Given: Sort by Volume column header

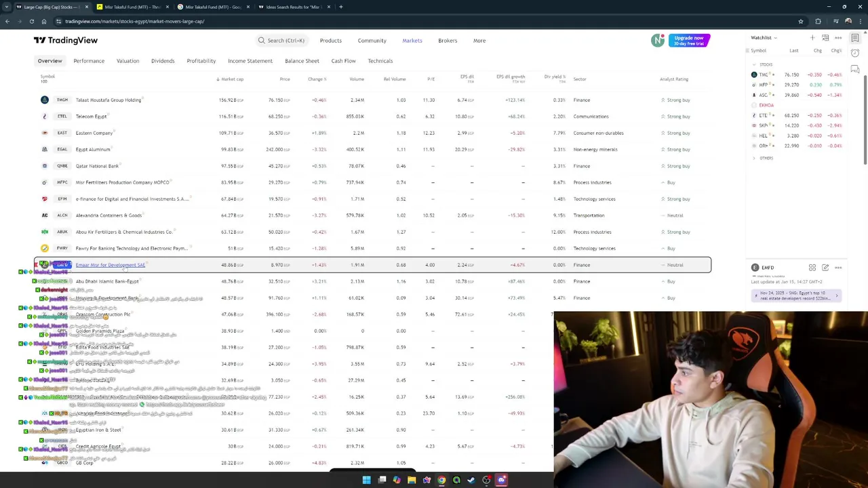Looking at the screenshot, I should click(357, 79).
